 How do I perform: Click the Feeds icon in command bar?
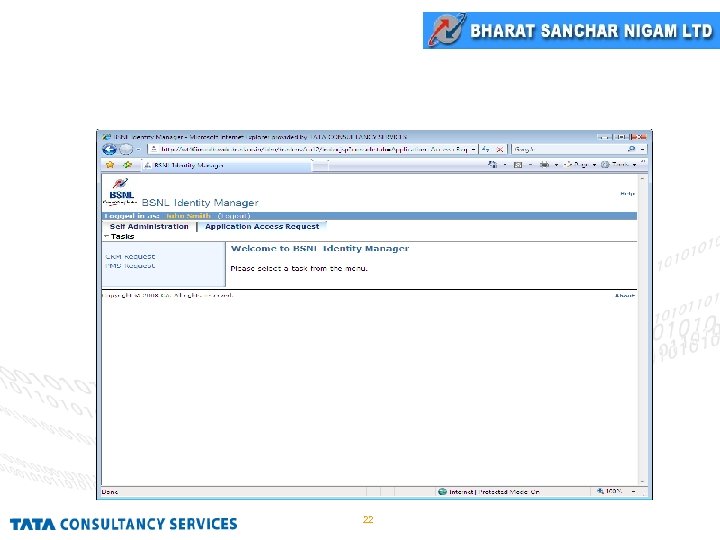518,164
